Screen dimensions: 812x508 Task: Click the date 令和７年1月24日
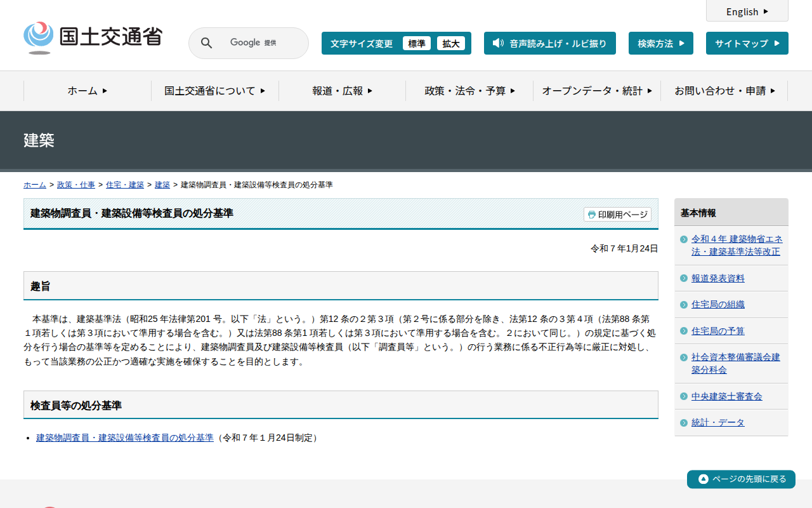point(624,248)
